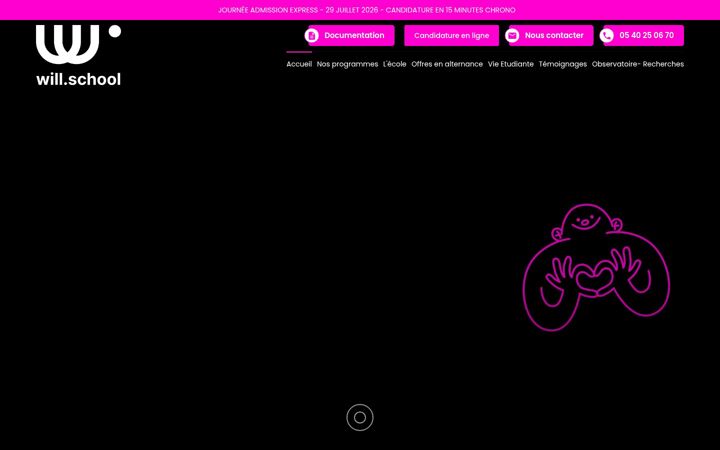Select Offres en alternance menu item
The height and width of the screenshot is (450, 720).
point(447,64)
